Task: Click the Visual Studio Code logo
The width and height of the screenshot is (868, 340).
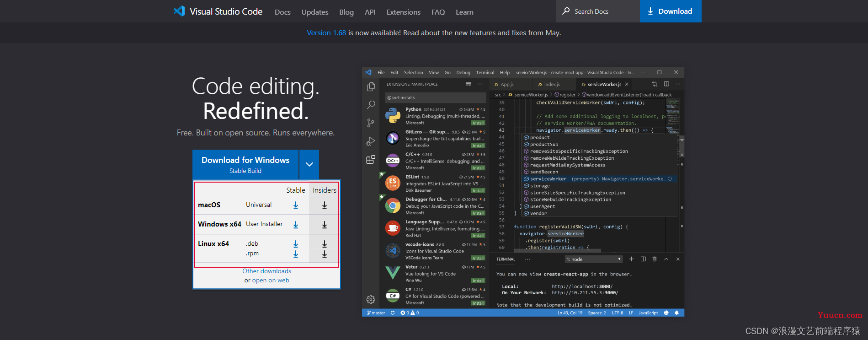Action: (218, 11)
